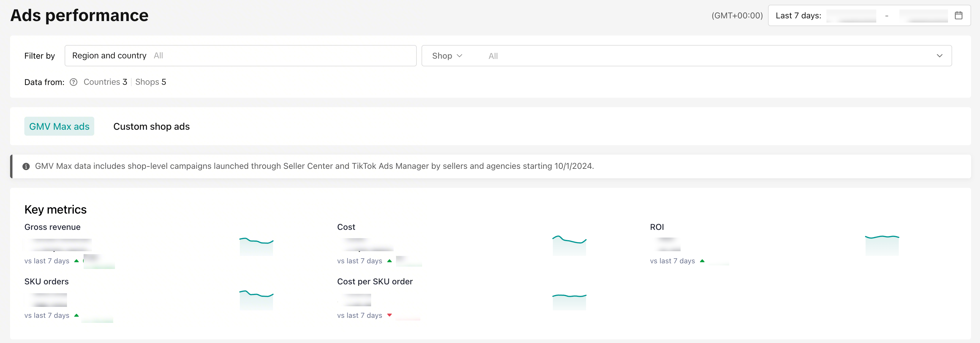
Task: Open the calendar date picker icon
Action: click(958, 16)
